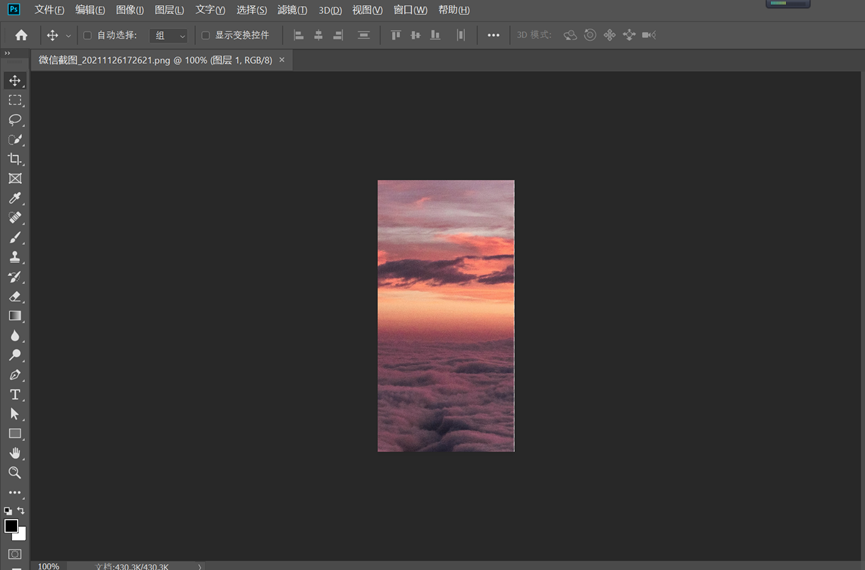Screen dimensions: 865x570
Task: Align horizontal centers of layers
Action: point(318,35)
